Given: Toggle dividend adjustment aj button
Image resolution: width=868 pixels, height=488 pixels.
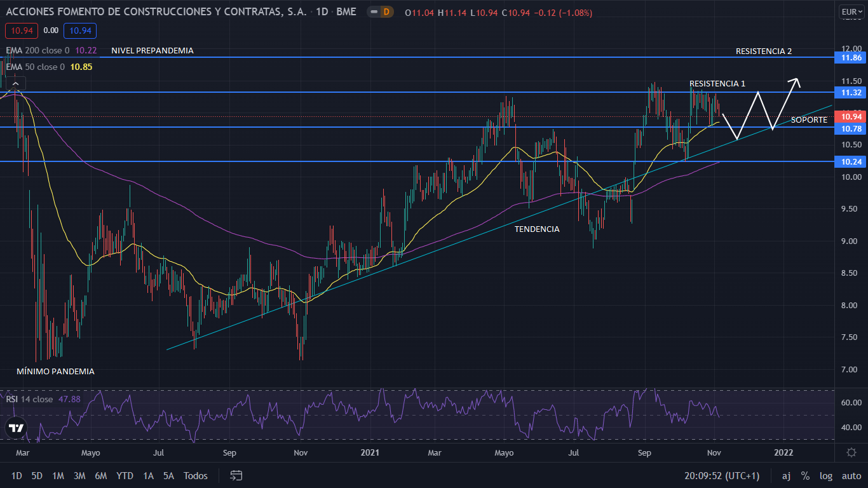Looking at the screenshot, I should coord(786,475).
